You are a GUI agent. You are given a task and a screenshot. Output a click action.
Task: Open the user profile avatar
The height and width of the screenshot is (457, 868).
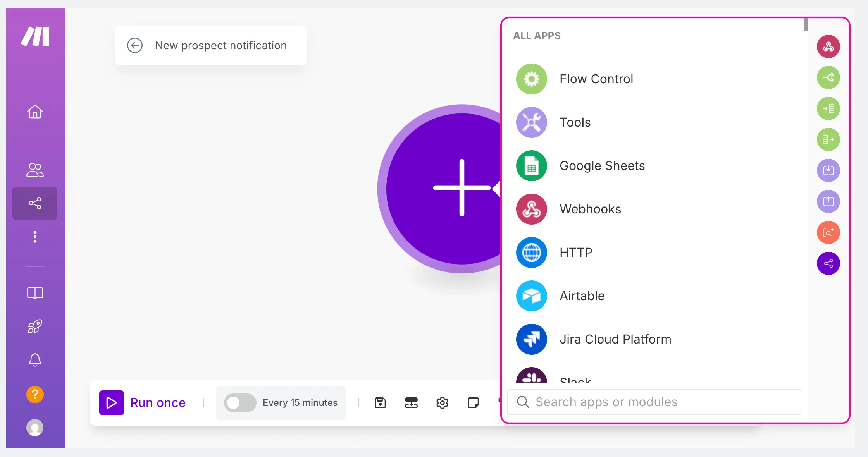pyautogui.click(x=35, y=428)
